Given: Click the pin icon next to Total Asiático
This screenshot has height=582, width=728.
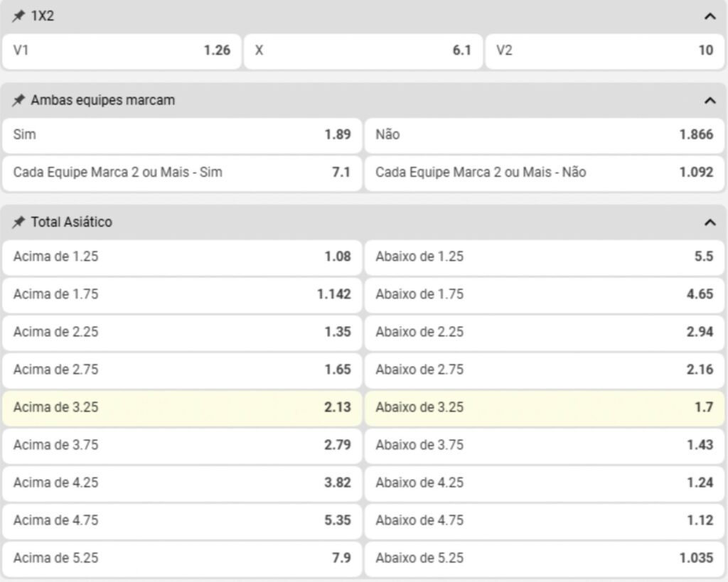Looking at the screenshot, I should point(18,222).
